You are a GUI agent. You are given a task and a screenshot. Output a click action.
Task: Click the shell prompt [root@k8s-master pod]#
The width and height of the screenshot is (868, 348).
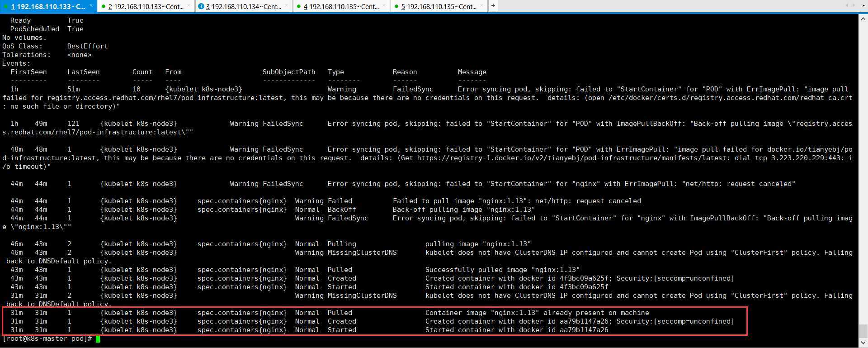[x=47, y=338]
